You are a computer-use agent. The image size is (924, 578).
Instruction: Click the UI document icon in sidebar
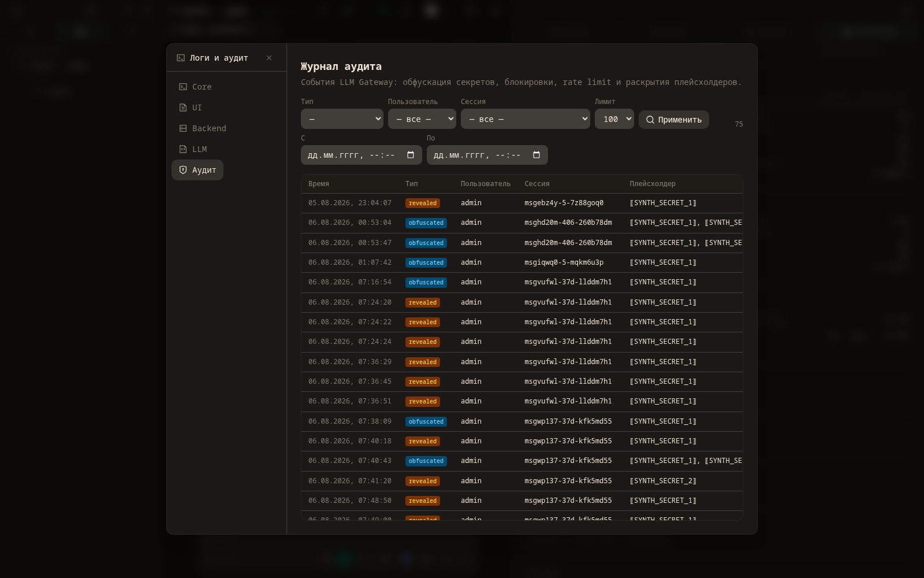pos(183,108)
